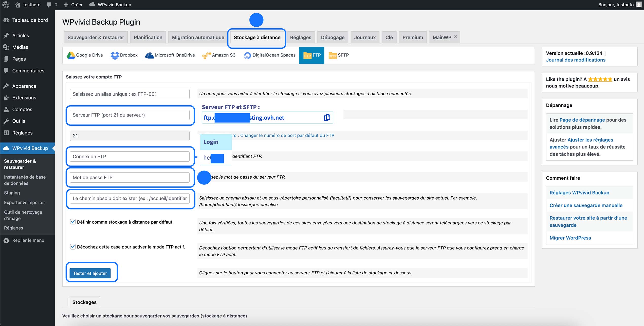Collapse the sidebar with Replier le menu
Image resolution: width=644 pixels, height=326 pixels.
click(24, 240)
